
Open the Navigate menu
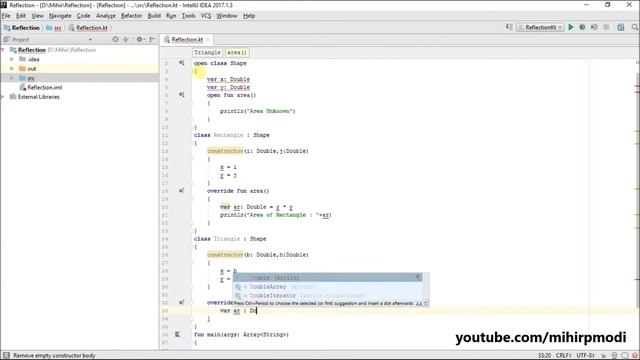[60, 16]
